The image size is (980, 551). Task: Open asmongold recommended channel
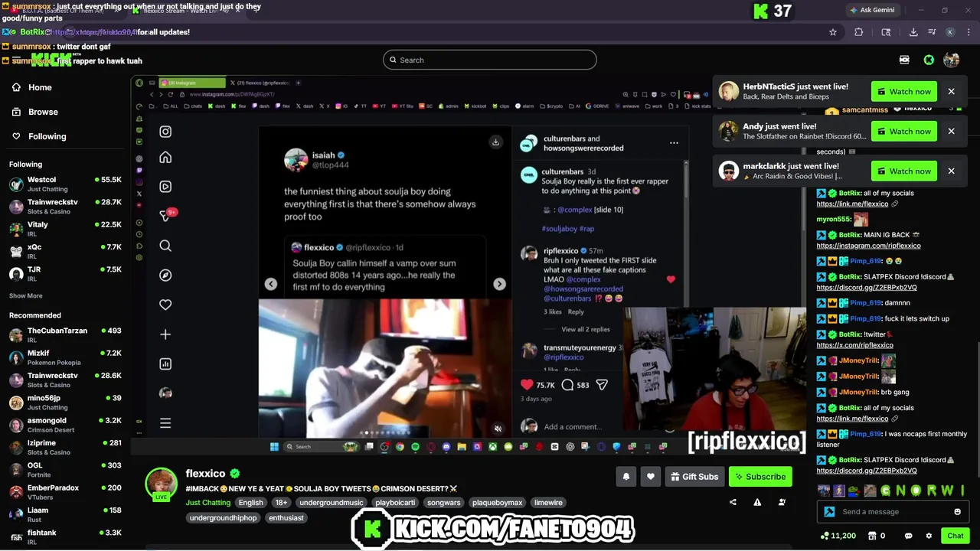click(65, 425)
